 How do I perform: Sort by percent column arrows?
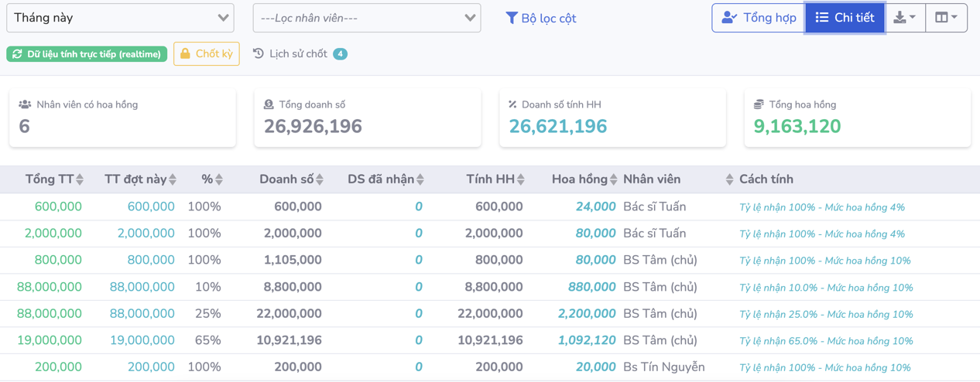coord(219,179)
